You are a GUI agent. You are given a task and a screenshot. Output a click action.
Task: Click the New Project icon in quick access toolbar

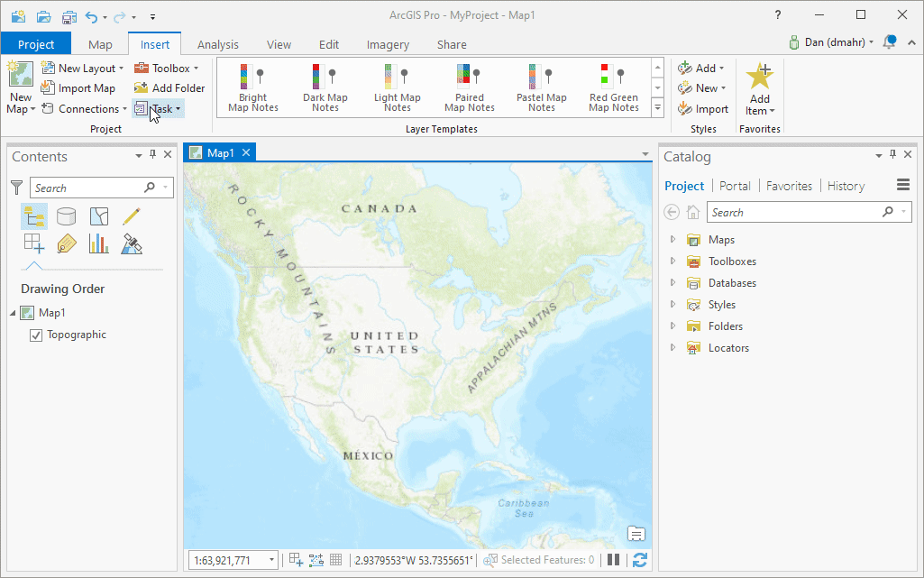pyautogui.click(x=18, y=16)
